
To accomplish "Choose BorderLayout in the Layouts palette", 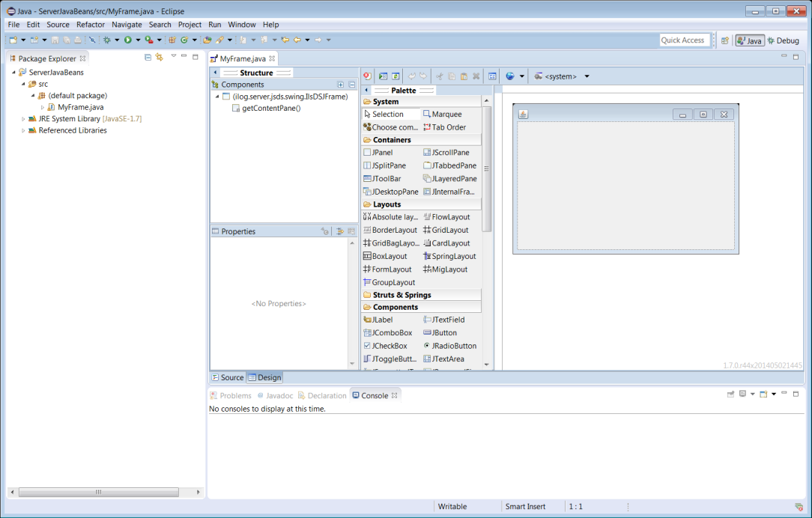I will (394, 231).
